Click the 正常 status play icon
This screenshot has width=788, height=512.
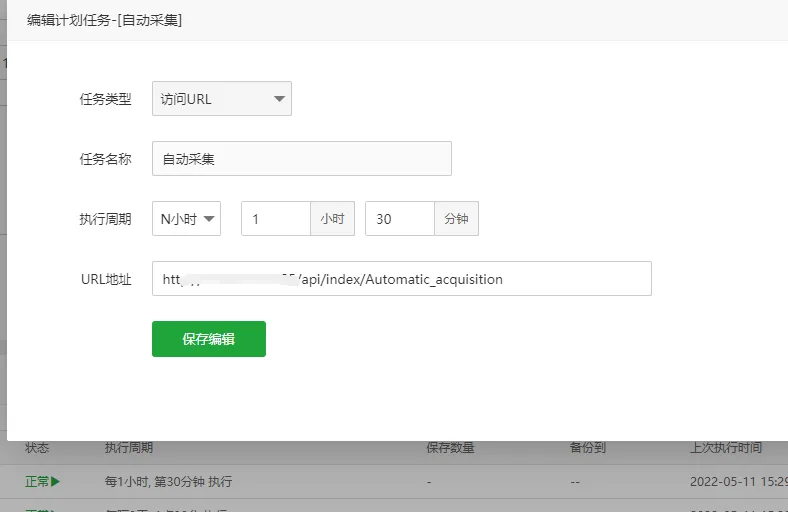point(55,481)
